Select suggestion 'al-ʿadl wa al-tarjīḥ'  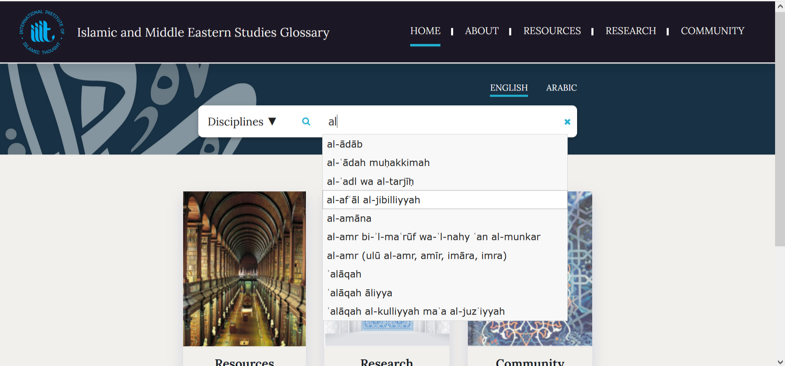[x=445, y=181]
